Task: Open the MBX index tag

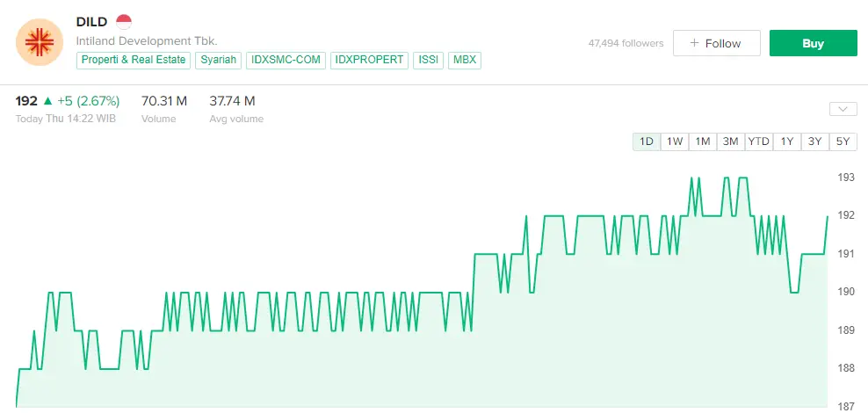Action: 465,61
